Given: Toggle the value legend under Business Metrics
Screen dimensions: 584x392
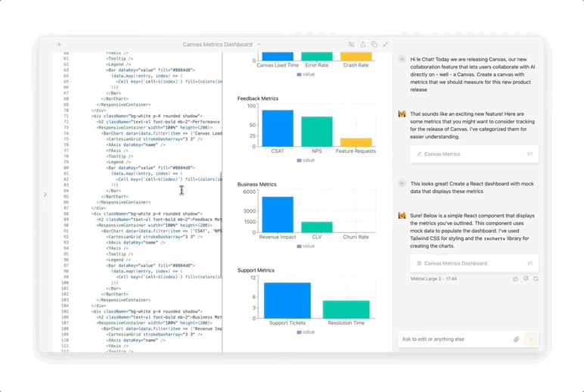Looking at the screenshot, I should pos(306,247).
